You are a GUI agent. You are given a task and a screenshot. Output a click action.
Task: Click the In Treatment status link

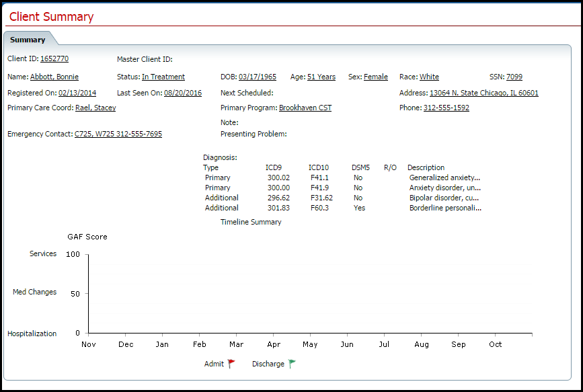click(x=163, y=77)
